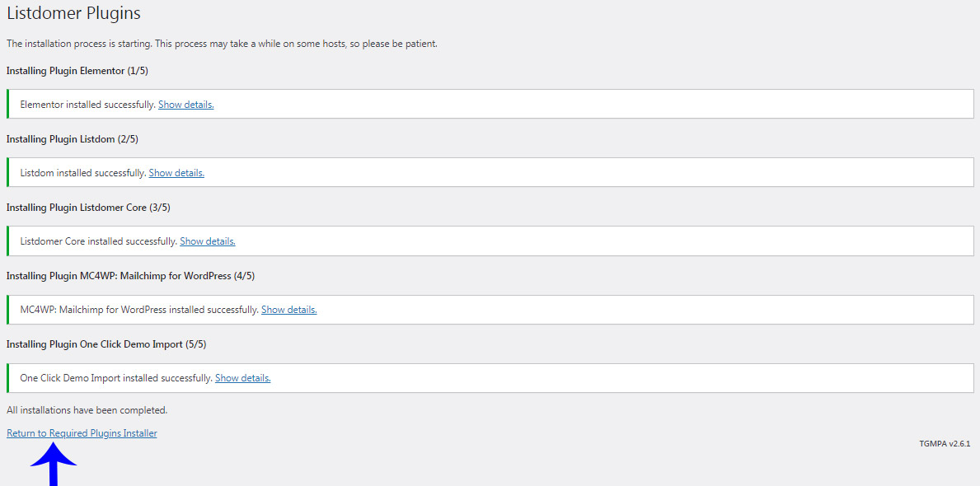Show details for the Listdom installation
This screenshot has height=486, width=980.
pos(176,173)
